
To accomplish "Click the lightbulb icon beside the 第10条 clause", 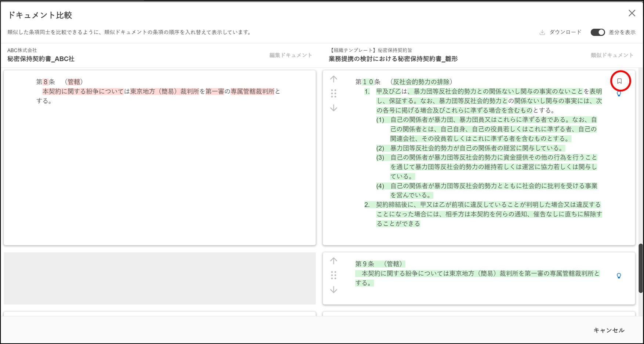I will pos(619,94).
